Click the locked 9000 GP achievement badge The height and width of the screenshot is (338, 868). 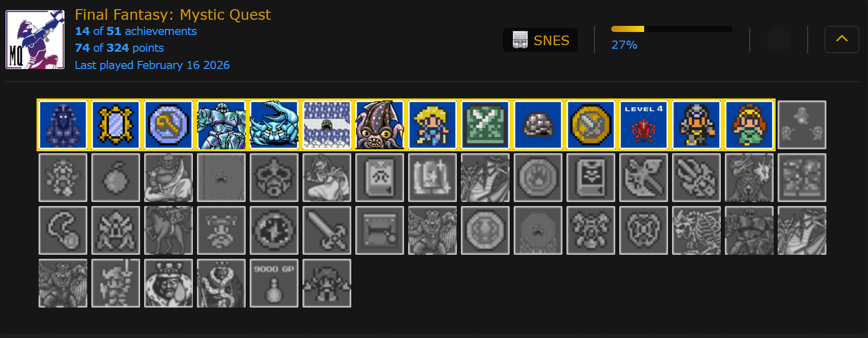coord(274,283)
